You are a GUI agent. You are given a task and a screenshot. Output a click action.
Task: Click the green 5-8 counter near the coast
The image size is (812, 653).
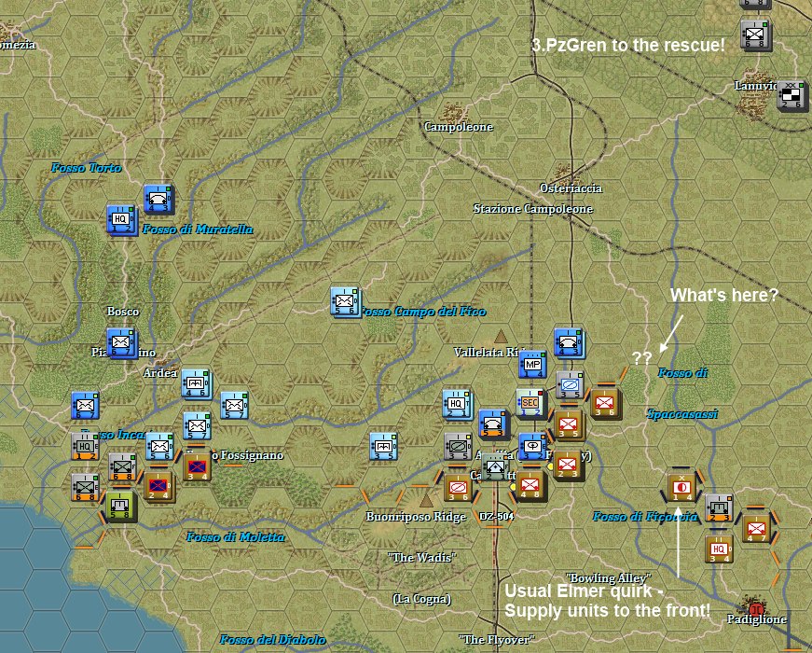click(x=121, y=507)
